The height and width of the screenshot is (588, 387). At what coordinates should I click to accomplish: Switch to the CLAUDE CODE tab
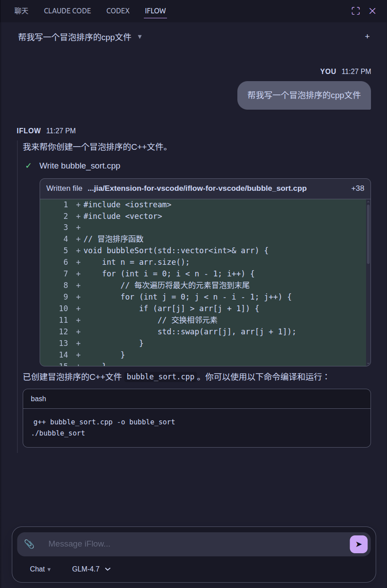(x=67, y=11)
